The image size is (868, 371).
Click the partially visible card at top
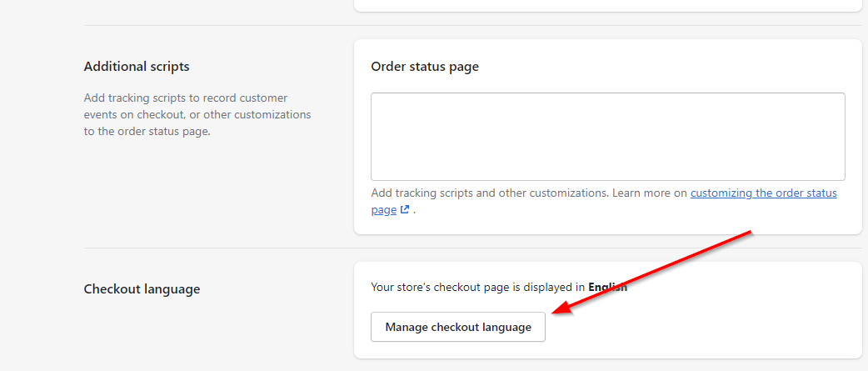pyautogui.click(x=608, y=5)
